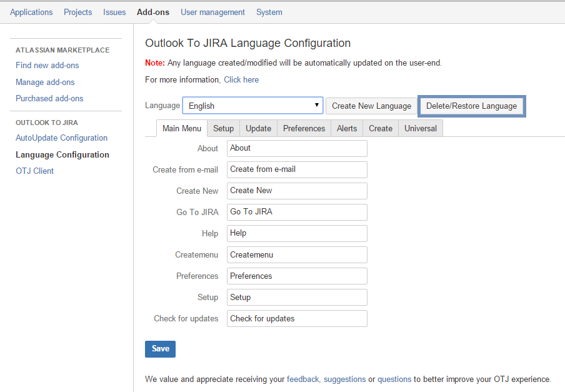Open the Projects menu
The height and width of the screenshot is (392, 565).
78,13
